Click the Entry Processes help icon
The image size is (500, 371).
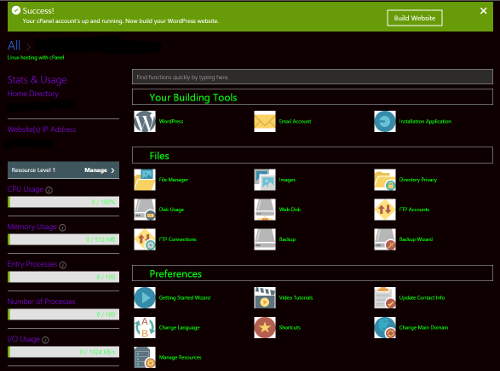(63, 265)
